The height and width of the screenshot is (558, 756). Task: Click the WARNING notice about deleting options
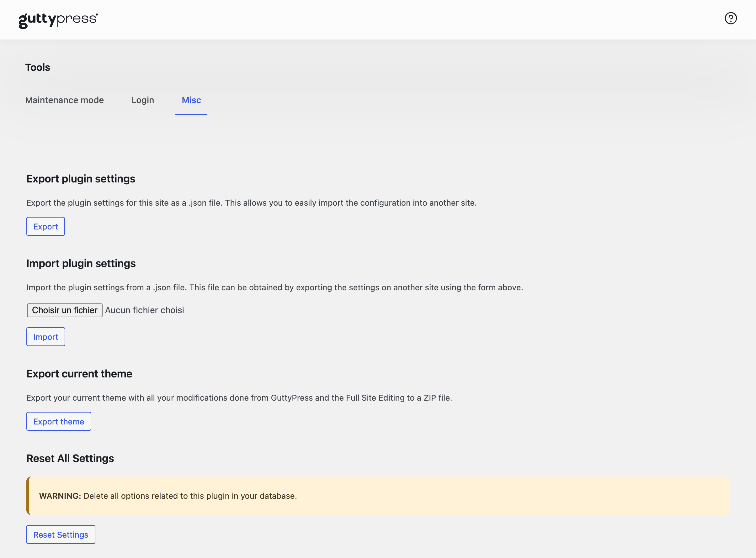(378, 496)
